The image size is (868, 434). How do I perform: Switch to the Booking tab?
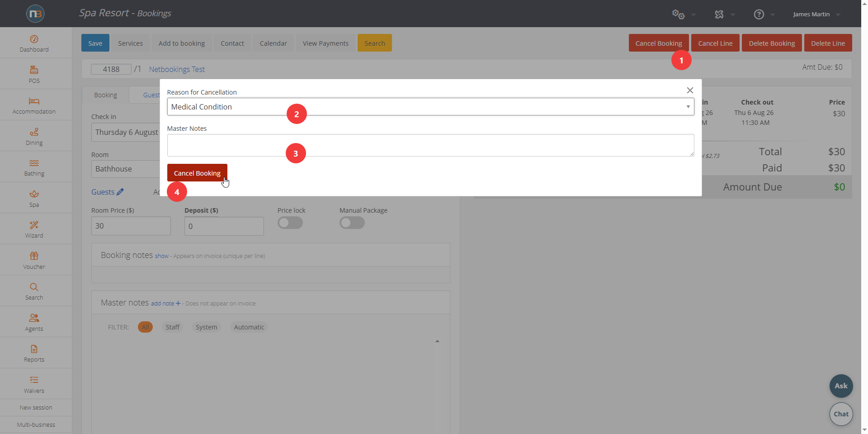105,95
